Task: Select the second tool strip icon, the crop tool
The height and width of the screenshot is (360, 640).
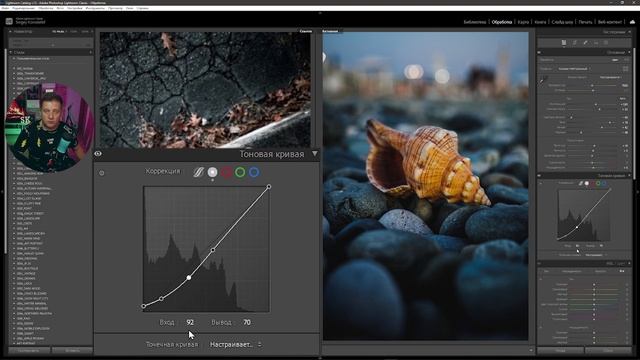Action: tap(574, 42)
